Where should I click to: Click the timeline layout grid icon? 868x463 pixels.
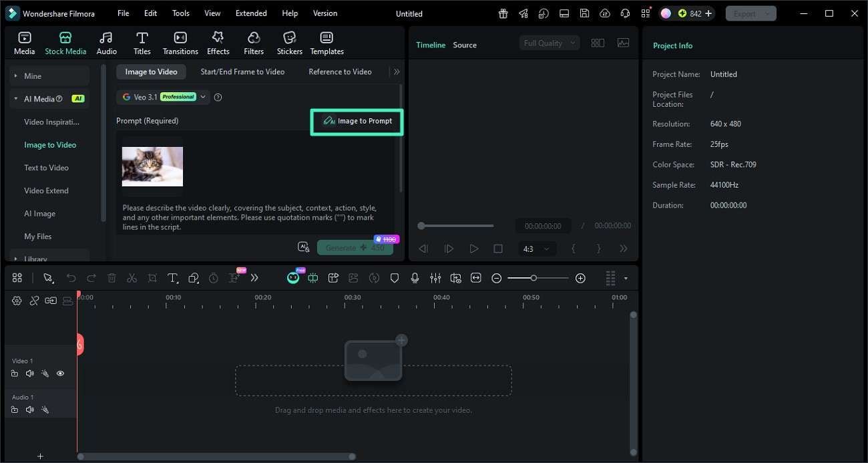pos(17,278)
